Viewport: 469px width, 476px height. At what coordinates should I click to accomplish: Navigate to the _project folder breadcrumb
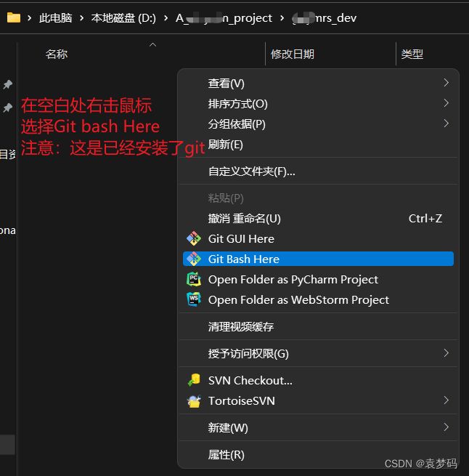[x=224, y=18]
